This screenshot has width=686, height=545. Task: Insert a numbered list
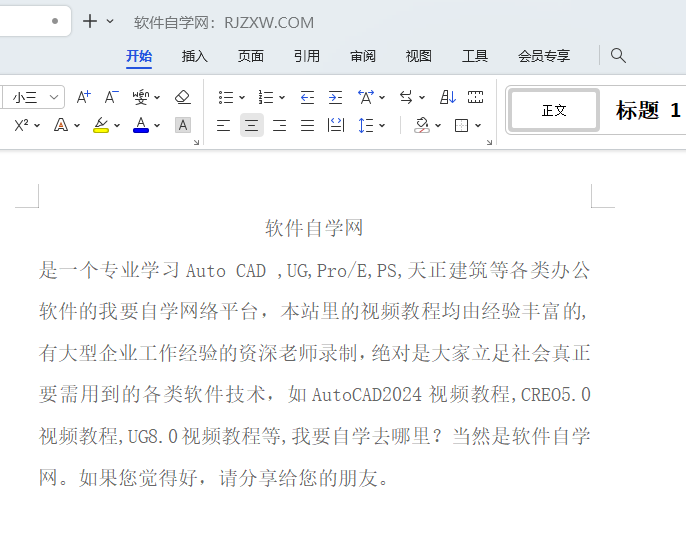tap(266, 97)
